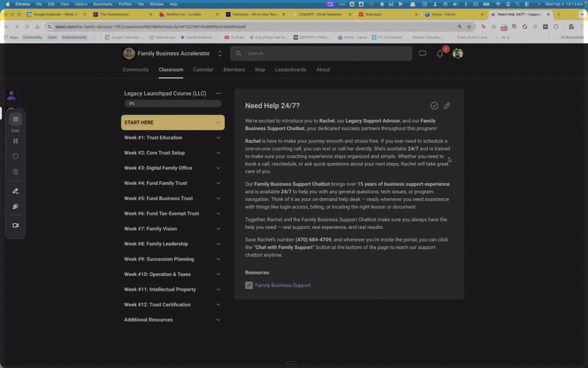Click the link icon next to Family Business Support

pyautogui.click(x=249, y=285)
